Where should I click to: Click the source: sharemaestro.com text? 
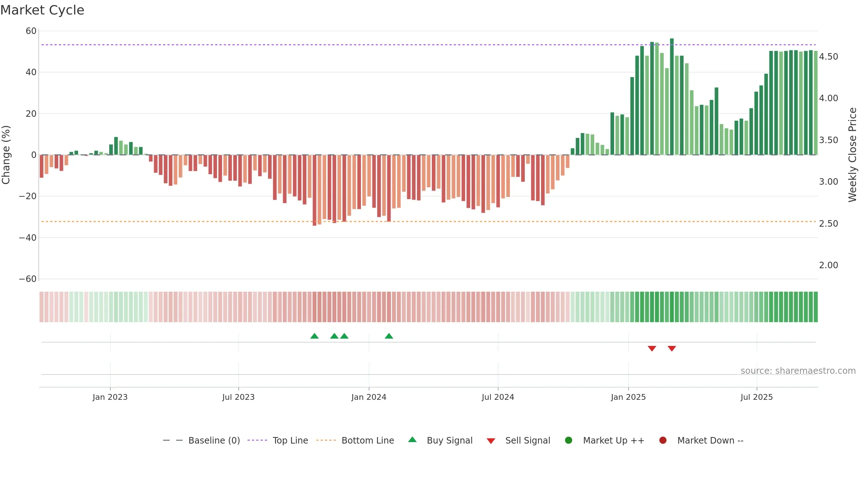[798, 371]
